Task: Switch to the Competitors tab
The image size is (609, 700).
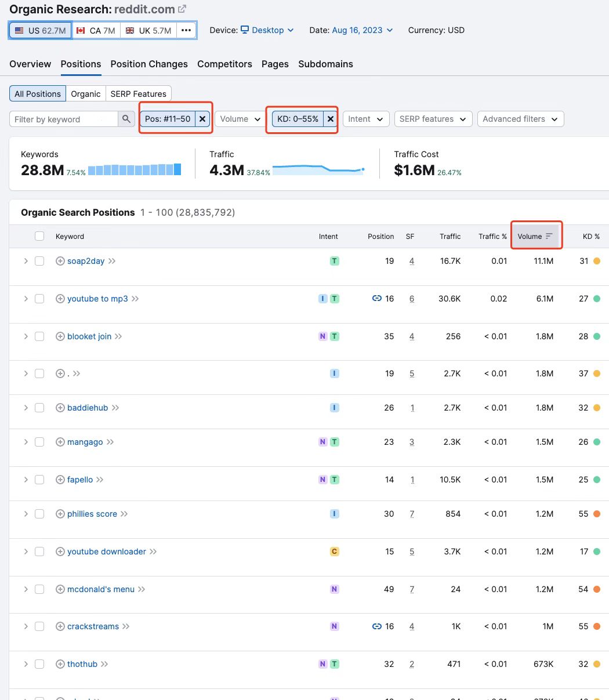Action: pos(224,64)
